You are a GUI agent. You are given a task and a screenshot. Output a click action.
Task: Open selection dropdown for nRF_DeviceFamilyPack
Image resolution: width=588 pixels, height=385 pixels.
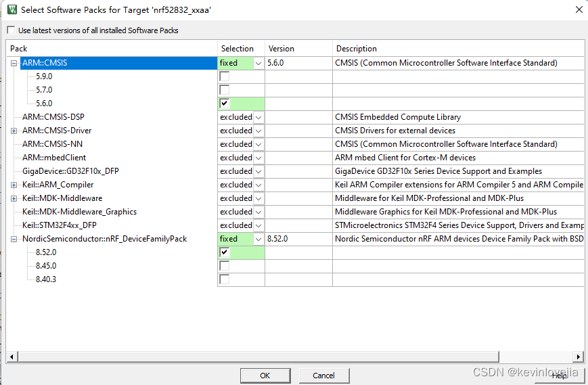click(x=258, y=239)
